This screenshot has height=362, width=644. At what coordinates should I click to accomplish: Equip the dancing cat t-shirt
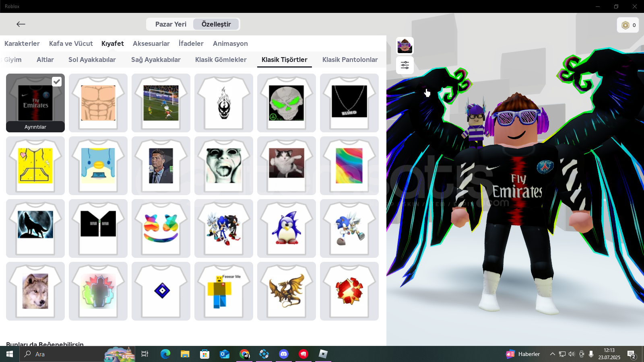pos(287,166)
